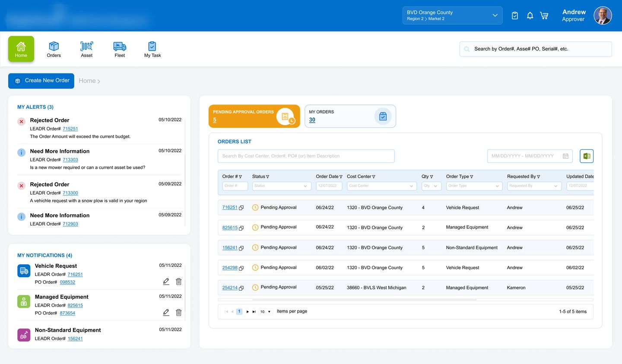The image size is (622, 364).
Task: Open the Orders navigation tab
Action: click(x=54, y=49)
